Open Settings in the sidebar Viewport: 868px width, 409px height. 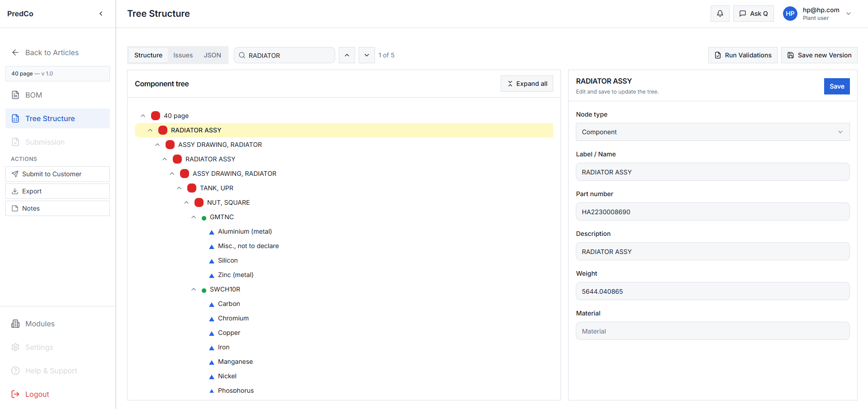coord(57,347)
